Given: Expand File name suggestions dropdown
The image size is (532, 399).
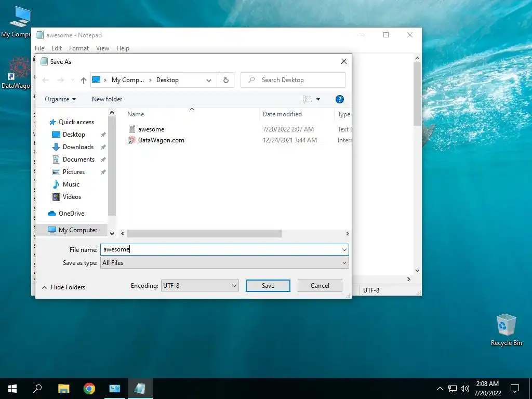Looking at the screenshot, I should coord(344,250).
